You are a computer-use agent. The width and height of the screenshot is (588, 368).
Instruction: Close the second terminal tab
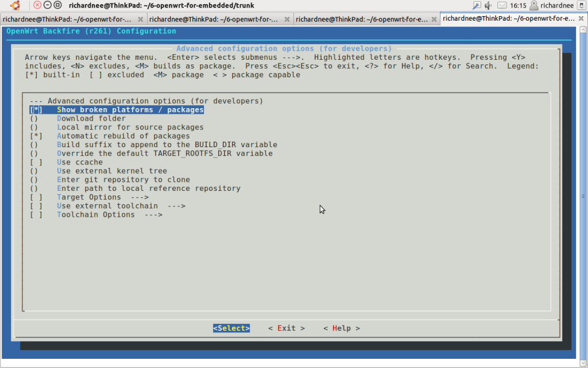point(287,19)
